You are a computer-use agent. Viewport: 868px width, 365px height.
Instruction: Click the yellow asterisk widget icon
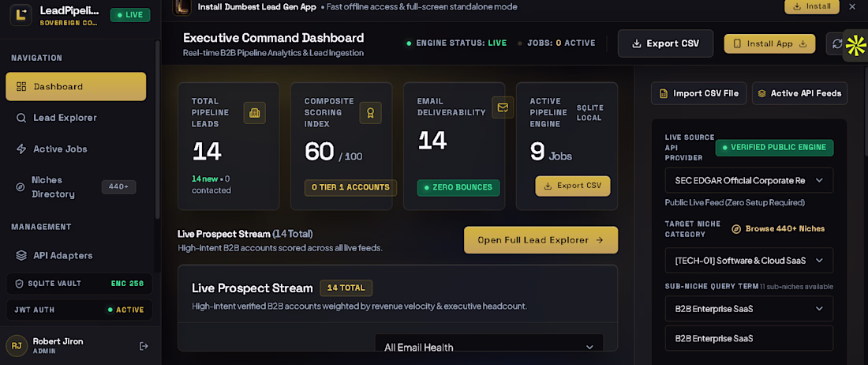tap(855, 45)
